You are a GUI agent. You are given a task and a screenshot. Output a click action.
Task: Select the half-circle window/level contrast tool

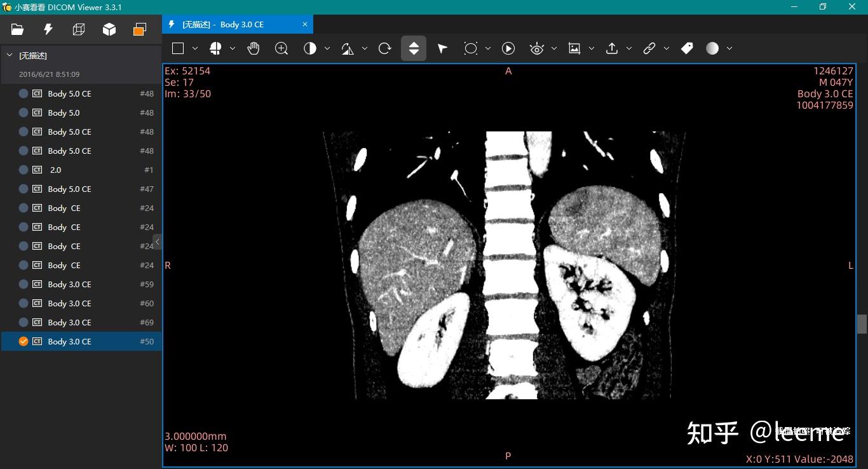tap(310, 48)
